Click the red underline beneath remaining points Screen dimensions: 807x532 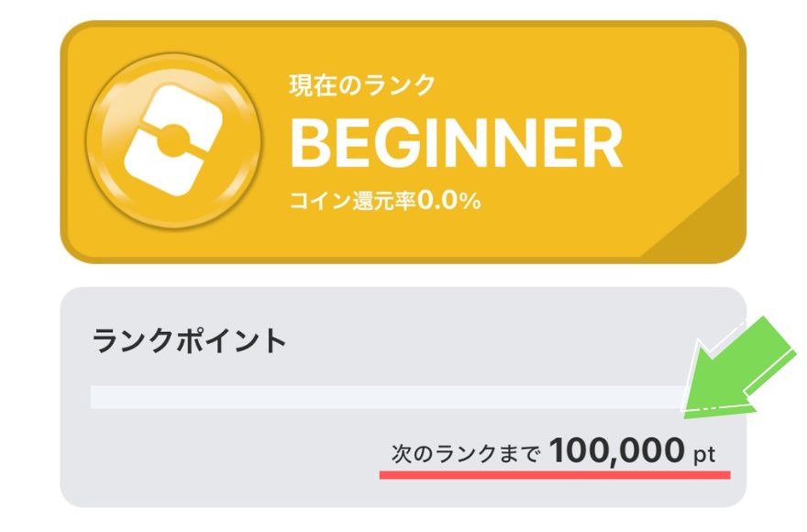tap(555, 475)
